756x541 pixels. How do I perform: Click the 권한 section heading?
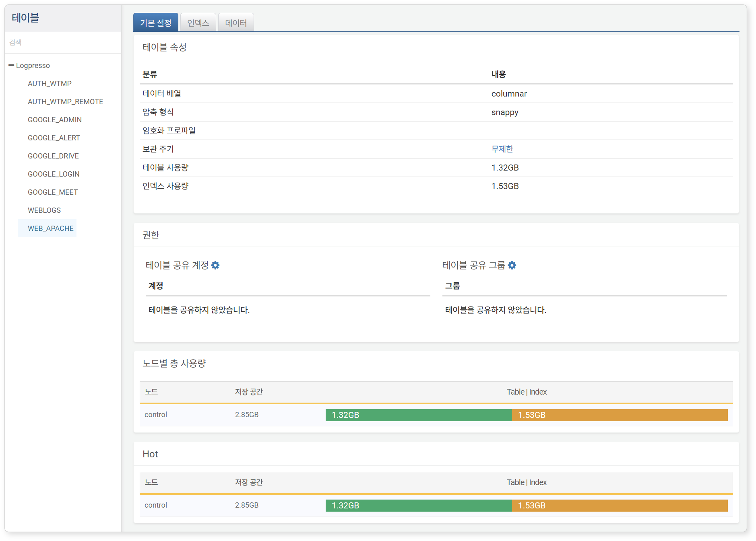pos(151,235)
